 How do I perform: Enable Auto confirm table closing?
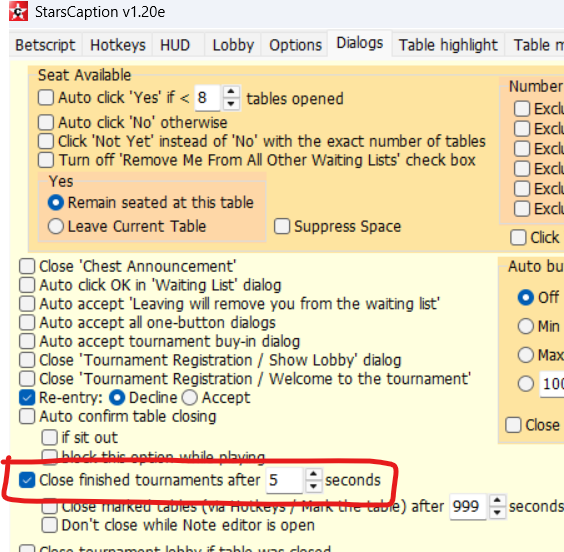coord(27,416)
